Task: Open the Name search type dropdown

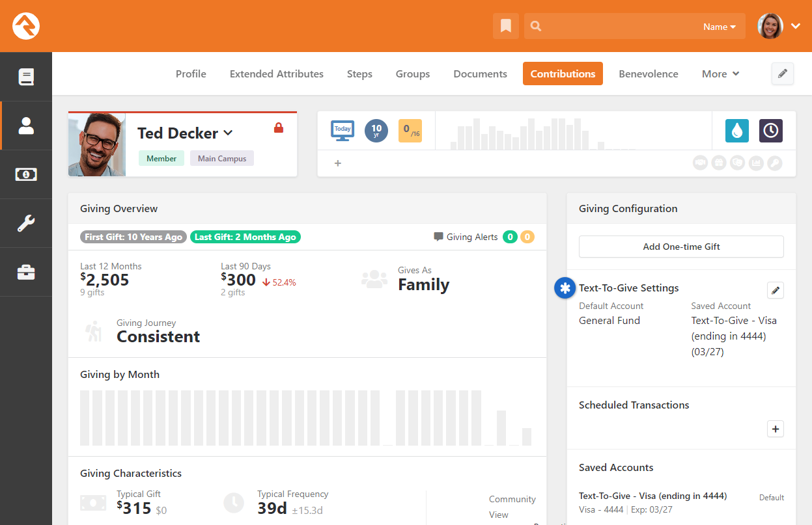Action: [719, 27]
